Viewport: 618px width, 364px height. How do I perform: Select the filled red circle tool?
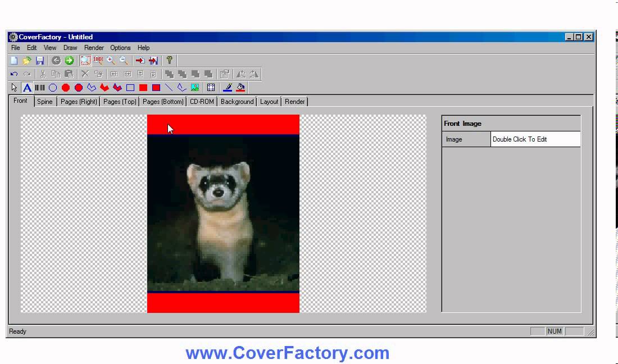pyautogui.click(x=66, y=88)
